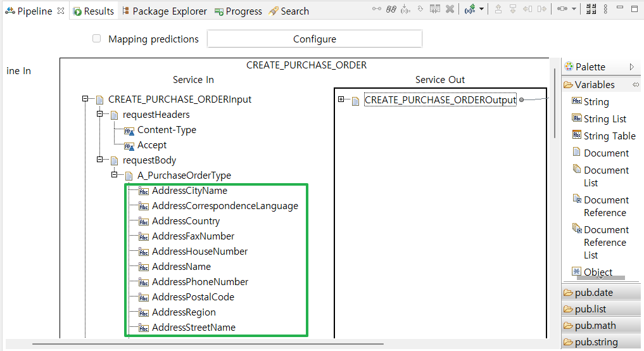Enable the Mapping predictions checkbox

(97, 39)
